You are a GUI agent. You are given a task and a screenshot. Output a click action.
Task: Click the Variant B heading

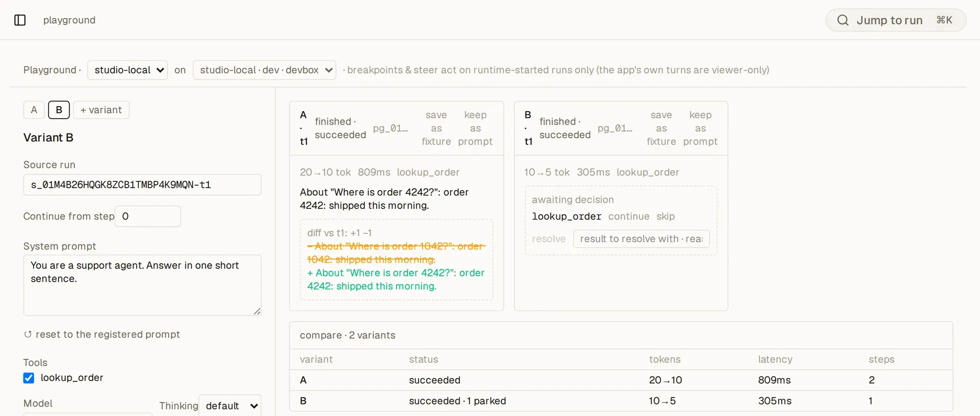(x=48, y=138)
